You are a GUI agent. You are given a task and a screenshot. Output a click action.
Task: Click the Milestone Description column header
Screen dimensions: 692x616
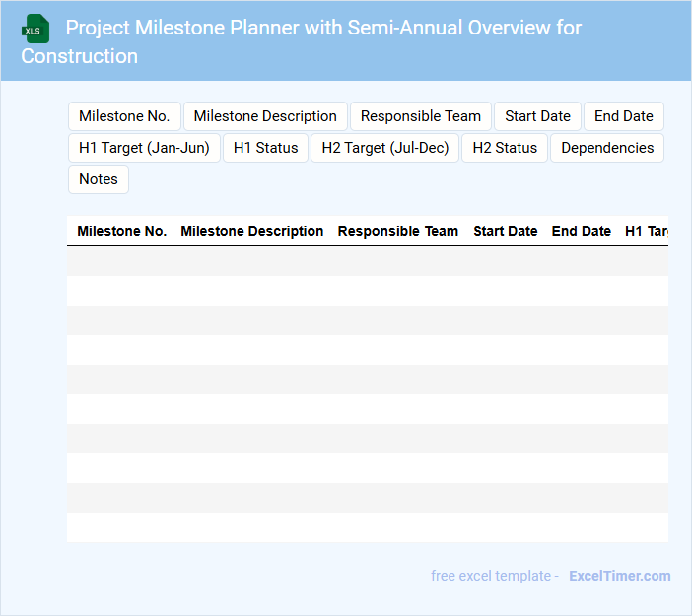coord(252,231)
